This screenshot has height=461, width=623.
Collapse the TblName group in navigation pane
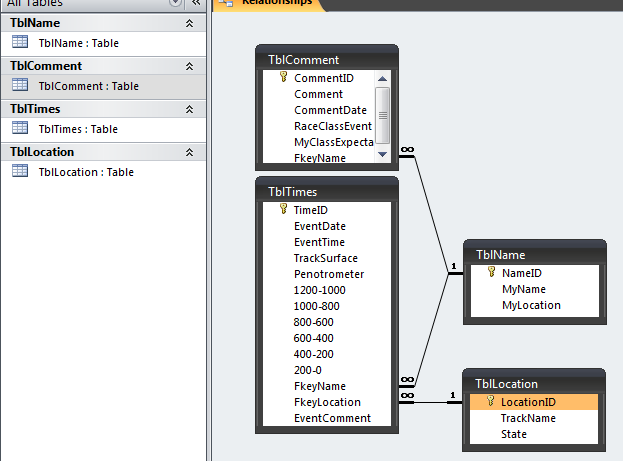(x=189, y=23)
